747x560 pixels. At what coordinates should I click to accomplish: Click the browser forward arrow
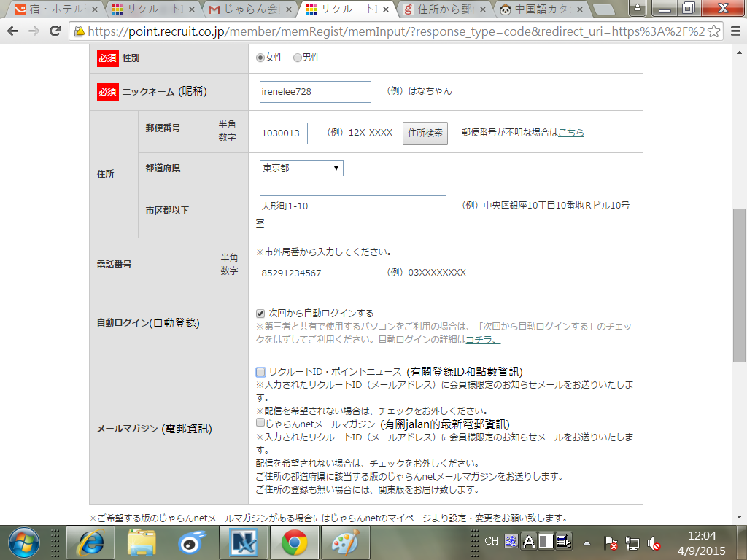tap(34, 31)
